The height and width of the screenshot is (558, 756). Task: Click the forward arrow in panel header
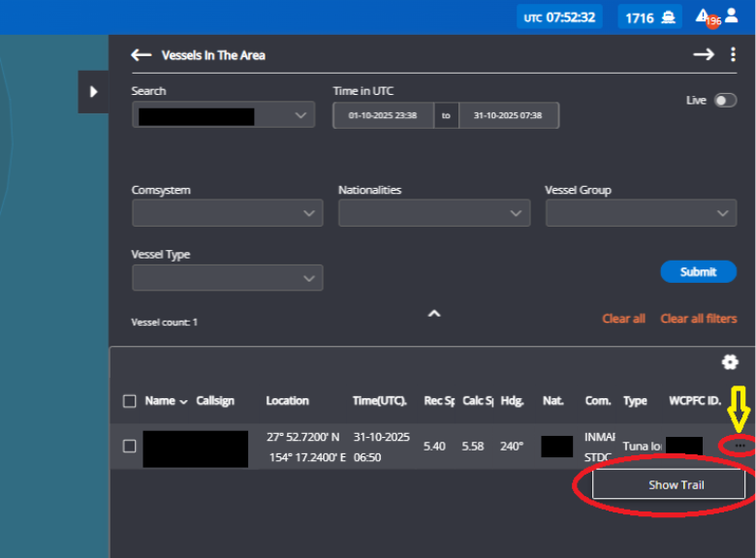click(704, 54)
